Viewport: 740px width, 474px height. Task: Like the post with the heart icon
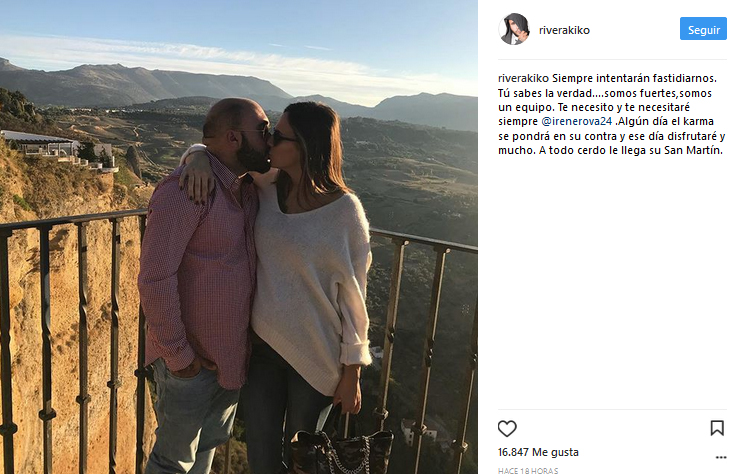point(507,428)
